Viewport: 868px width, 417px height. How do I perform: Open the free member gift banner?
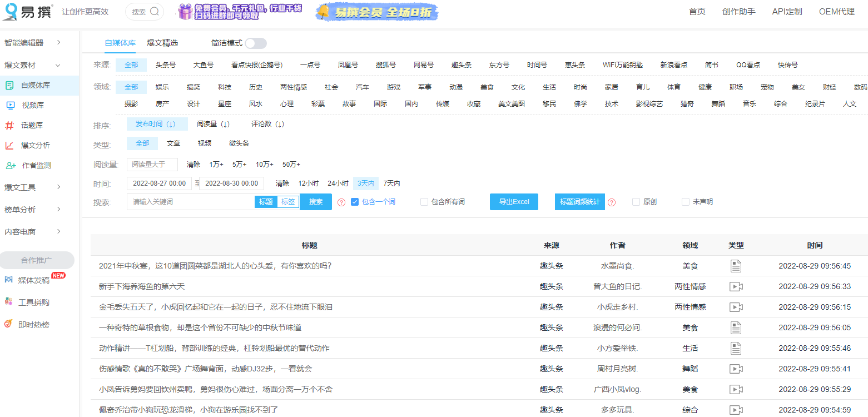pos(240,12)
